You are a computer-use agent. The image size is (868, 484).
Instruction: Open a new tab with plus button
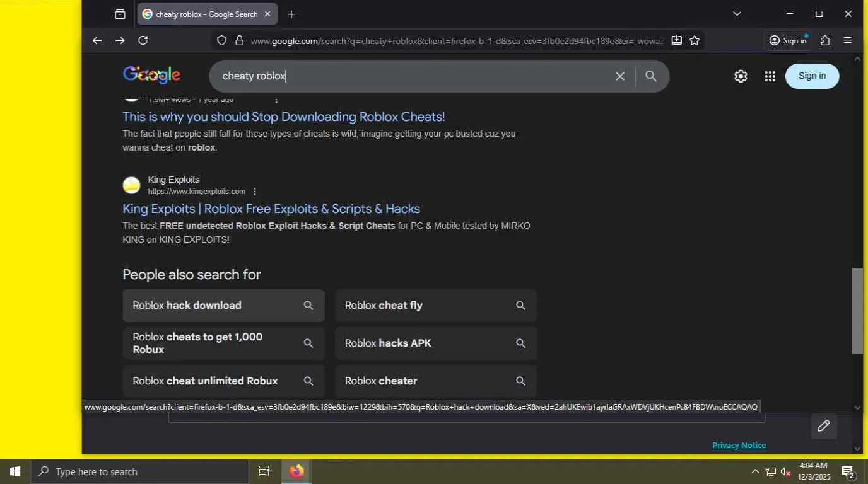(291, 14)
